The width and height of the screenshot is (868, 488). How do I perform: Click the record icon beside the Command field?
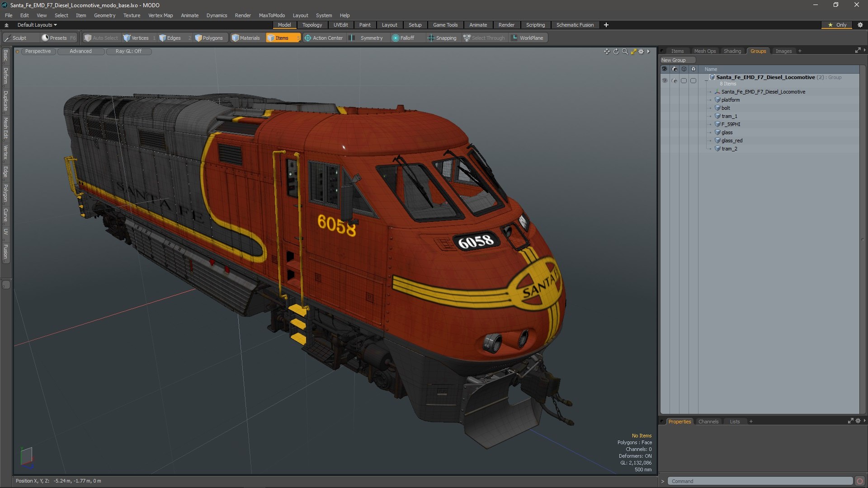[x=860, y=481]
